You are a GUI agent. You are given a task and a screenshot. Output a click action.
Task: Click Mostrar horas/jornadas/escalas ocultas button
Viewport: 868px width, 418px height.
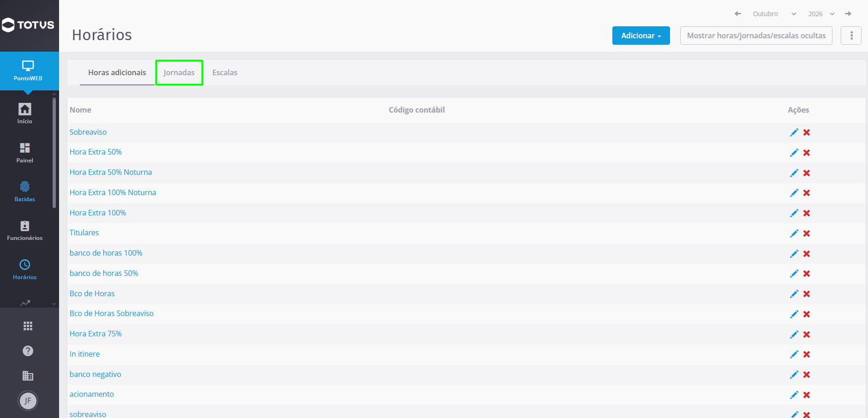[x=756, y=36]
